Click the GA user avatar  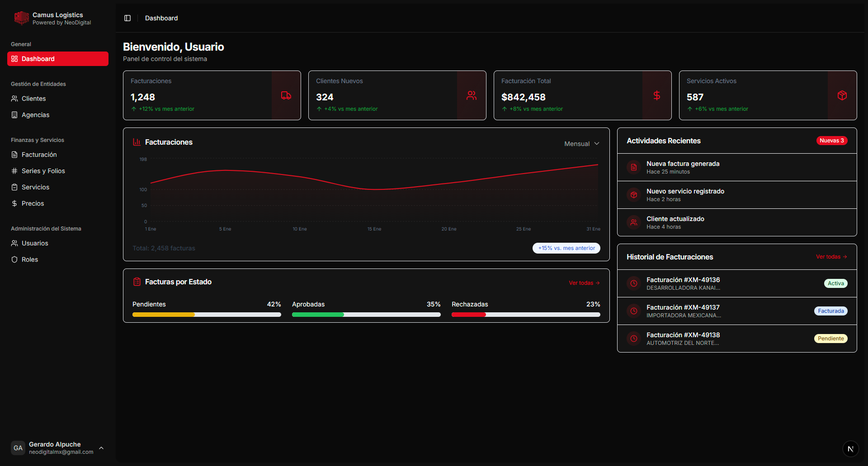coord(18,448)
